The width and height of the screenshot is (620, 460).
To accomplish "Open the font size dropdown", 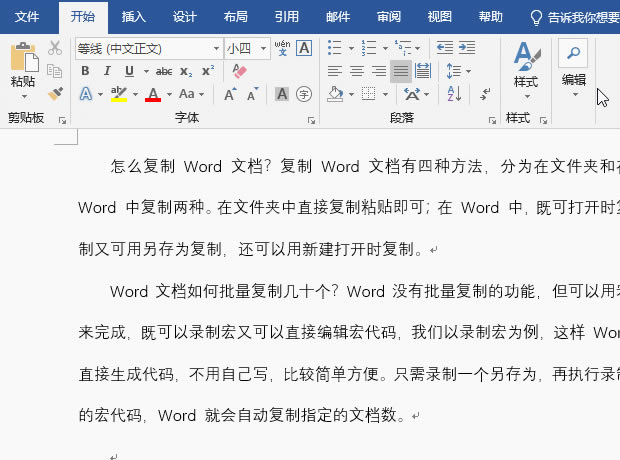I will [261, 48].
